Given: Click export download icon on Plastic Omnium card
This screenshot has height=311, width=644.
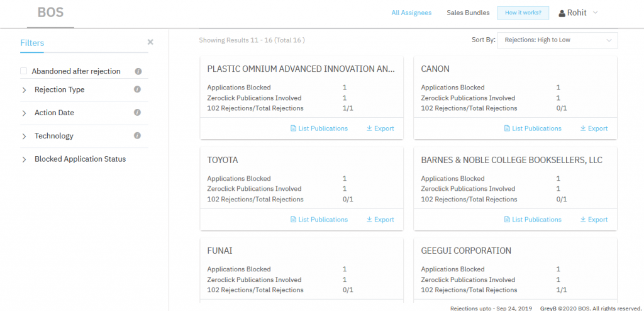Looking at the screenshot, I should click(369, 128).
